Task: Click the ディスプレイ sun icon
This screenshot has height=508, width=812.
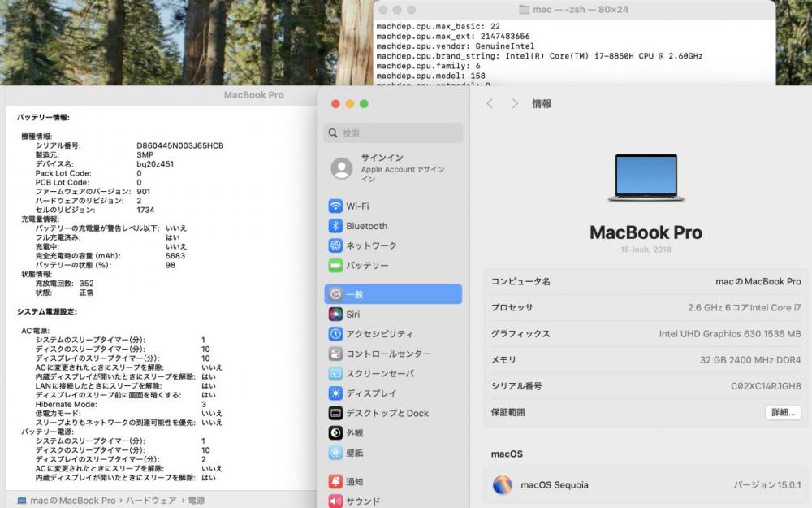Action: (335, 393)
